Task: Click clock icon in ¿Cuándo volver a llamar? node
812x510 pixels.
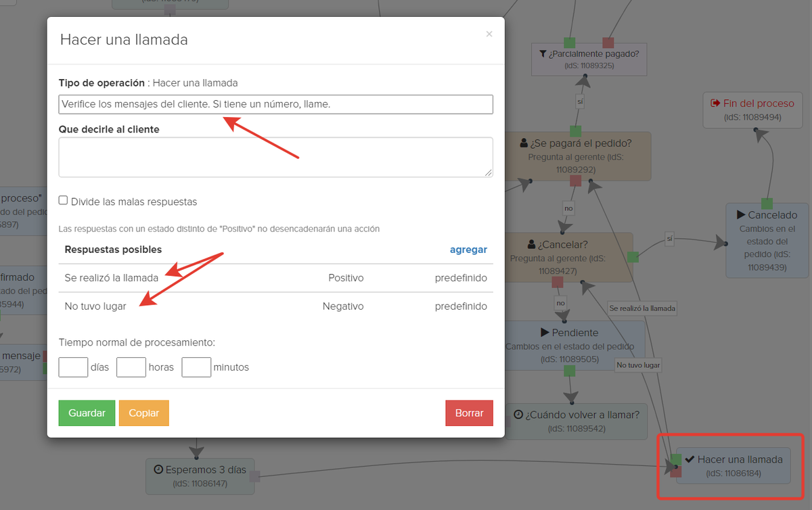Action: tap(518, 415)
